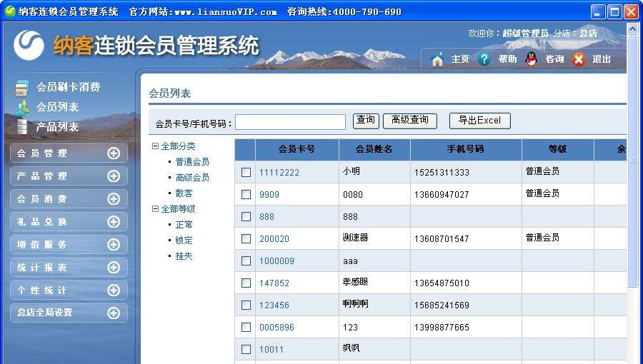This screenshot has height=364, width=643.
Task: Open 帮助 in top navigation
Action: [x=507, y=59]
